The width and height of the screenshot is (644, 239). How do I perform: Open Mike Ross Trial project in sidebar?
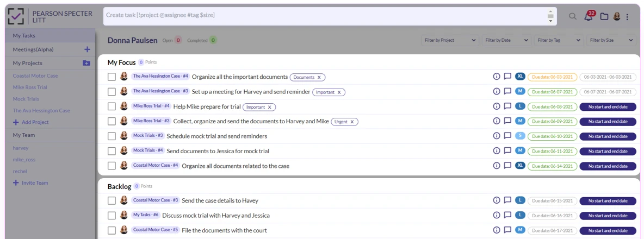click(x=30, y=87)
